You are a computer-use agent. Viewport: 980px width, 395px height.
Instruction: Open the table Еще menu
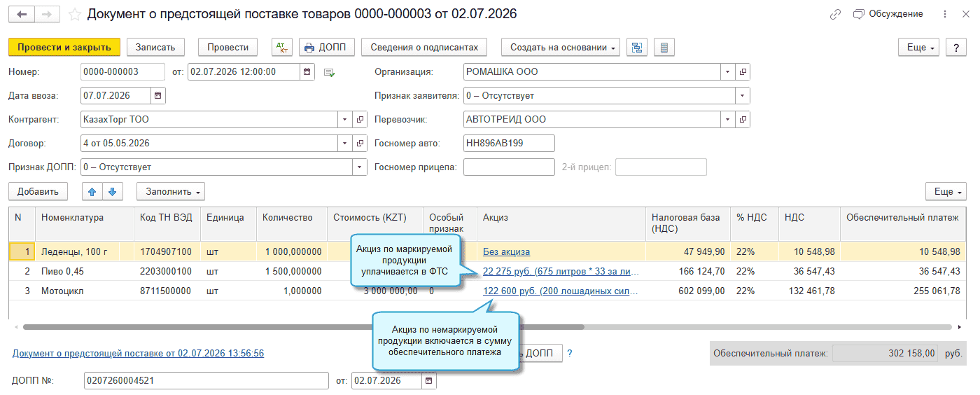[x=946, y=191]
